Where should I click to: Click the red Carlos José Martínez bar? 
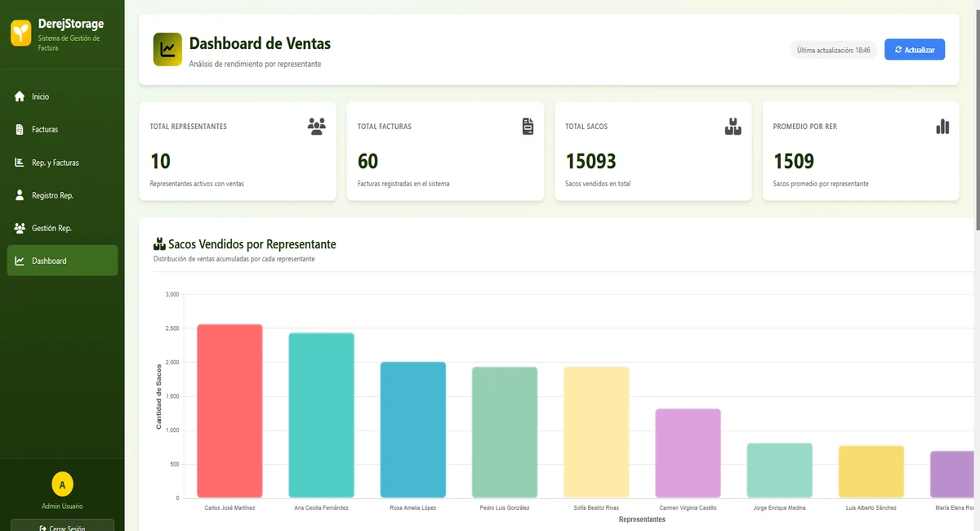[x=229, y=411]
